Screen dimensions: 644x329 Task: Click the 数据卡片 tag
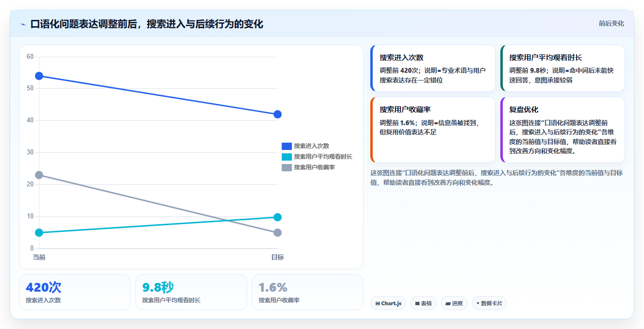tap(489, 303)
